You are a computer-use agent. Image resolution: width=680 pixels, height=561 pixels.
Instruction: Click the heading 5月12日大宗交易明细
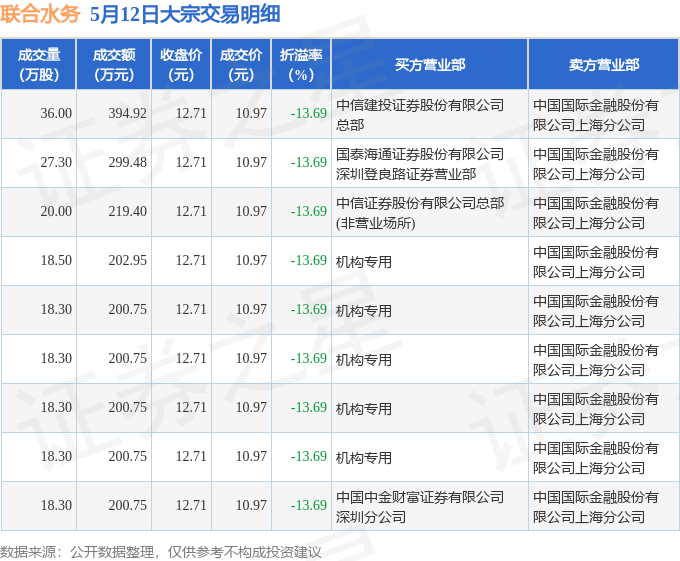coord(185,14)
